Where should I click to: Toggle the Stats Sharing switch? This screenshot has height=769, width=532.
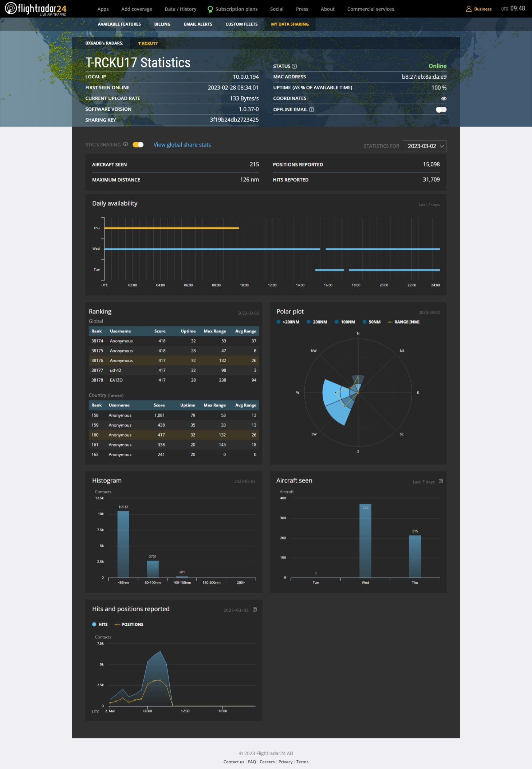138,145
